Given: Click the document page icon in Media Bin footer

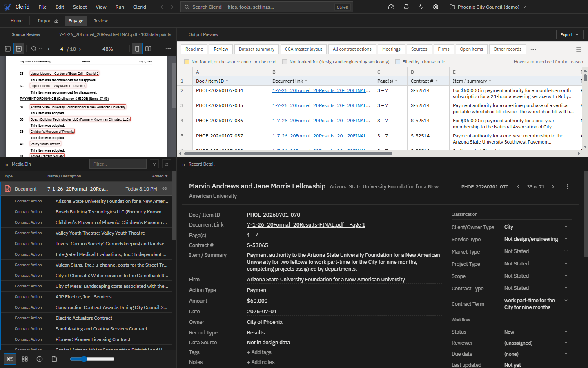Looking at the screenshot, I should click(54, 359).
